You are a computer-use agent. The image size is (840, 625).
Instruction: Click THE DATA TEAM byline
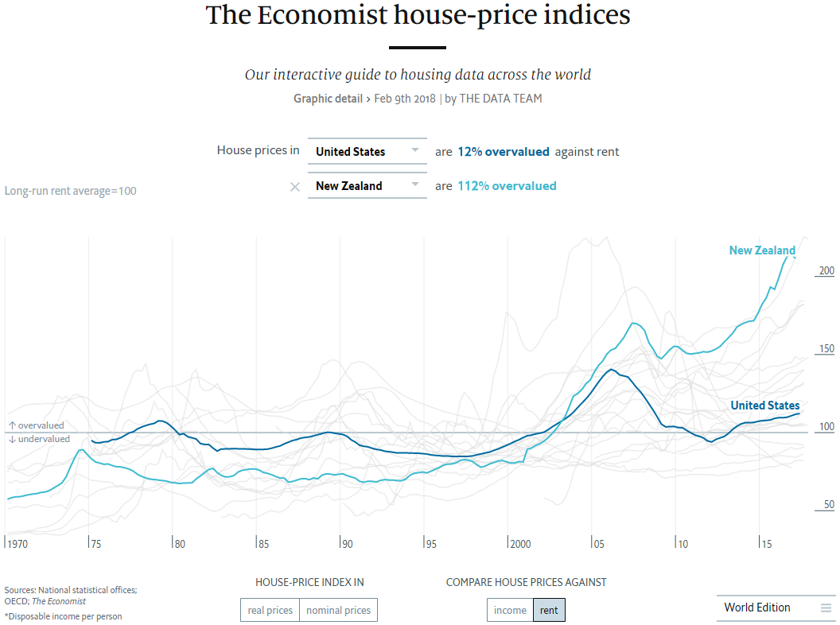(x=500, y=99)
